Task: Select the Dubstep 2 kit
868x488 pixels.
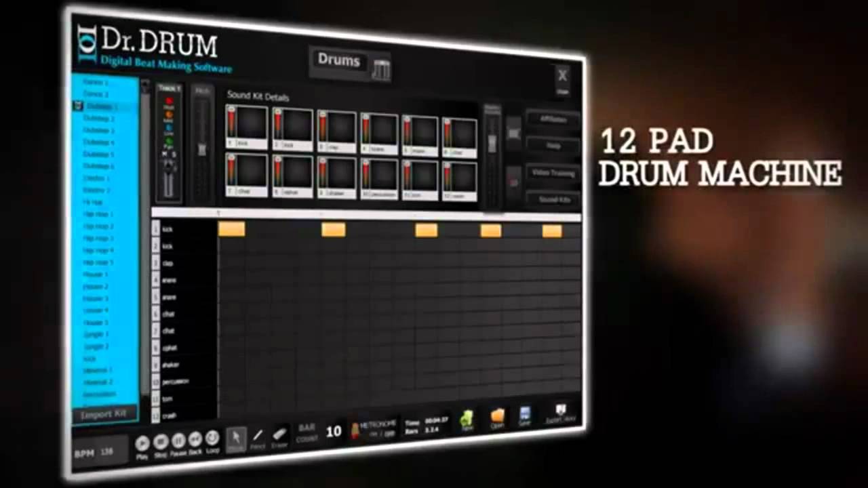Action: [x=98, y=119]
